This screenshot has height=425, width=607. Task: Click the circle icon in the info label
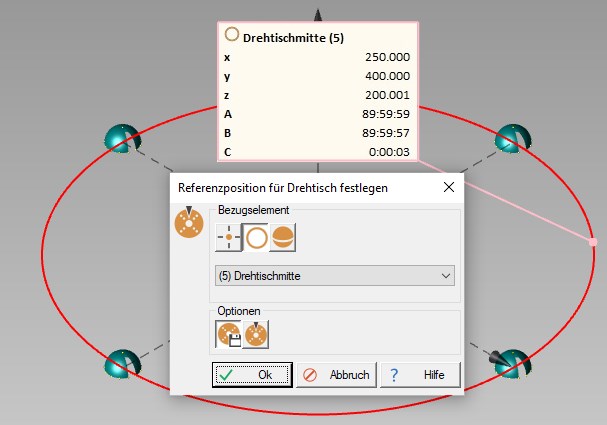[x=232, y=34]
